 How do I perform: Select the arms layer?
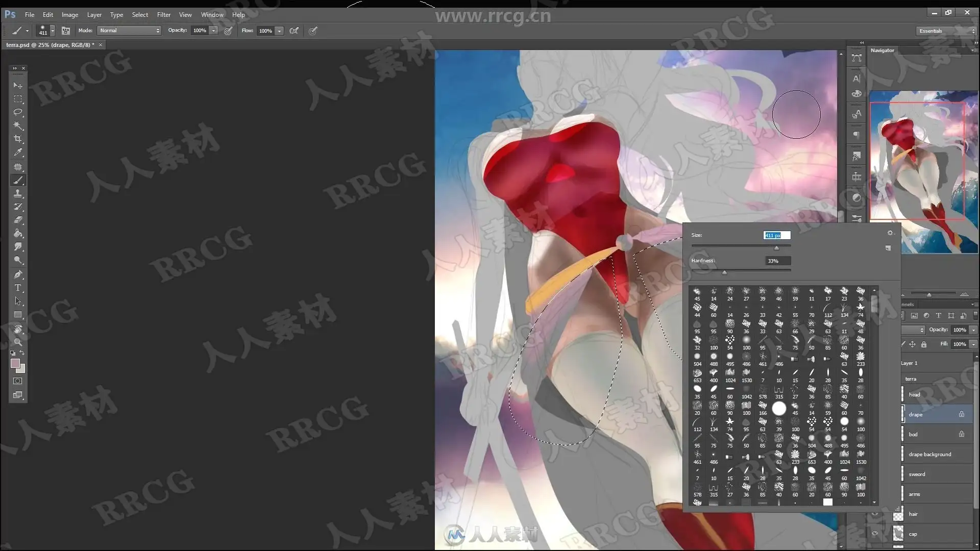click(x=914, y=494)
